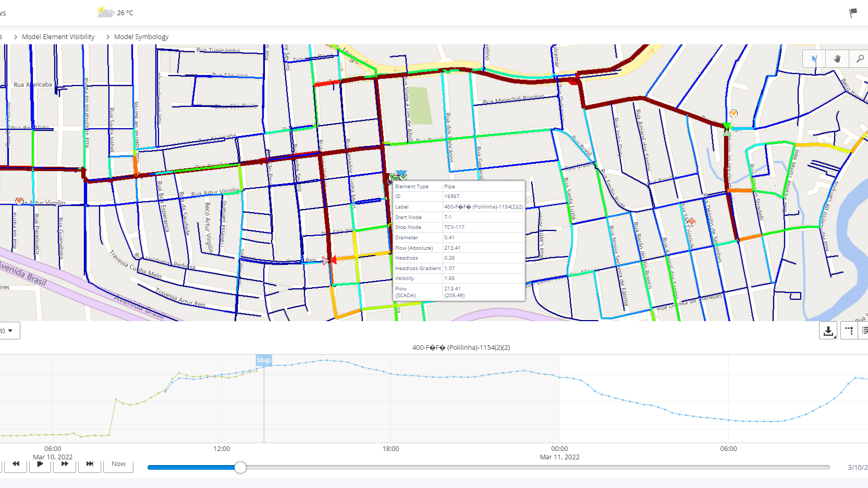
Task: Click the time slider handle
Action: coord(240,468)
